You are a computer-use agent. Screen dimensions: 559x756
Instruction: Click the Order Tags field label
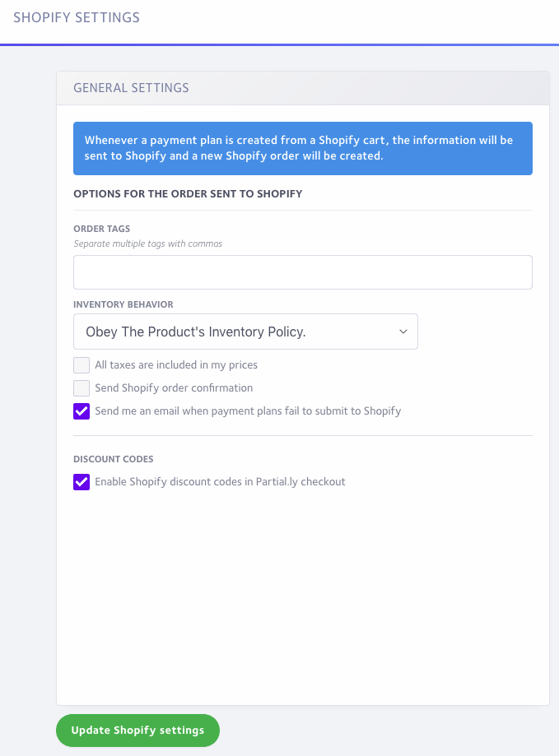coord(102,229)
